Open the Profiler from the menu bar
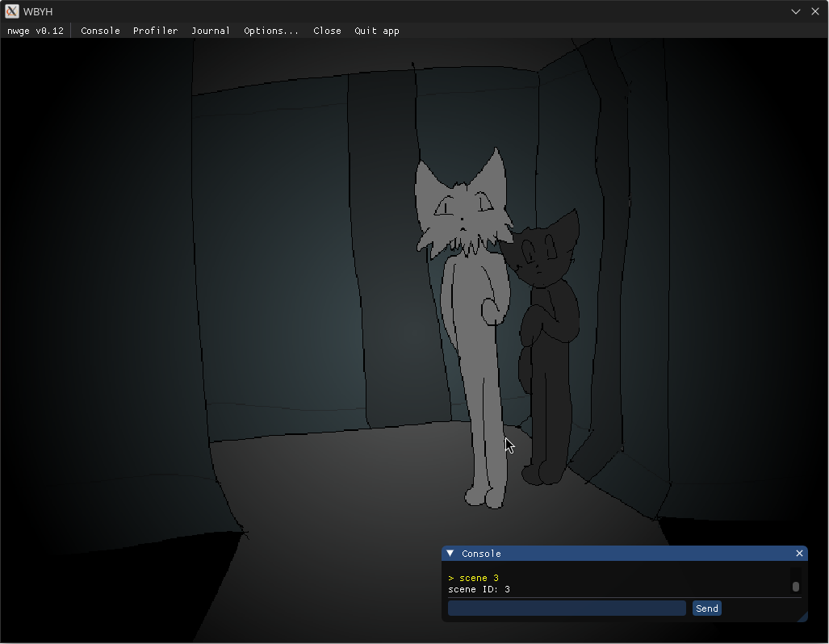Image resolution: width=829 pixels, height=644 pixels. (155, 31)
